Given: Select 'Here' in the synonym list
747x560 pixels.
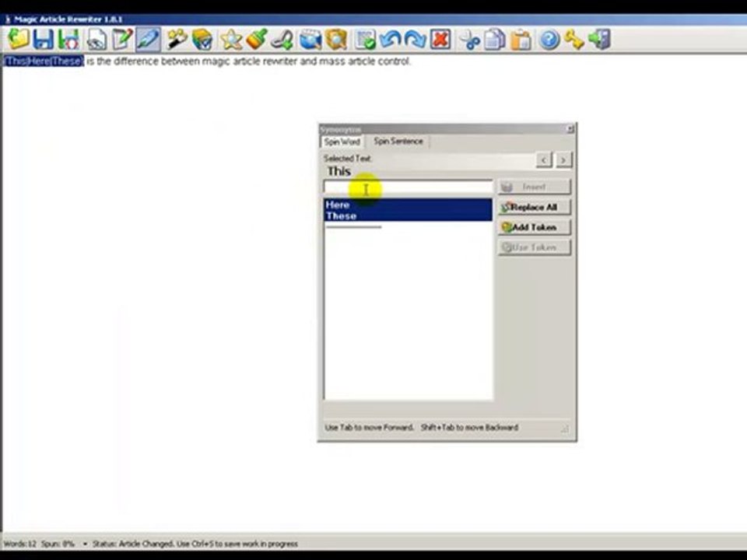Looking at the screenshot, I should 409,205.
